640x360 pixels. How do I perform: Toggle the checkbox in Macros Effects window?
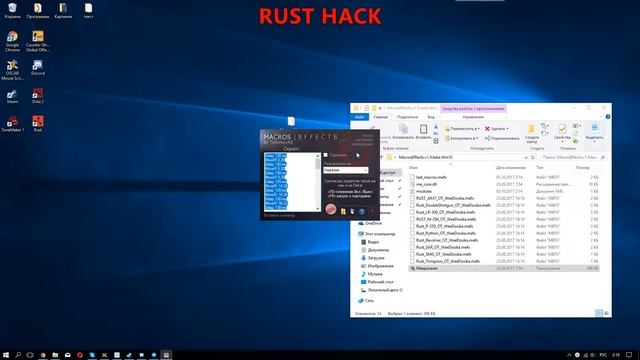coord(326,155)
